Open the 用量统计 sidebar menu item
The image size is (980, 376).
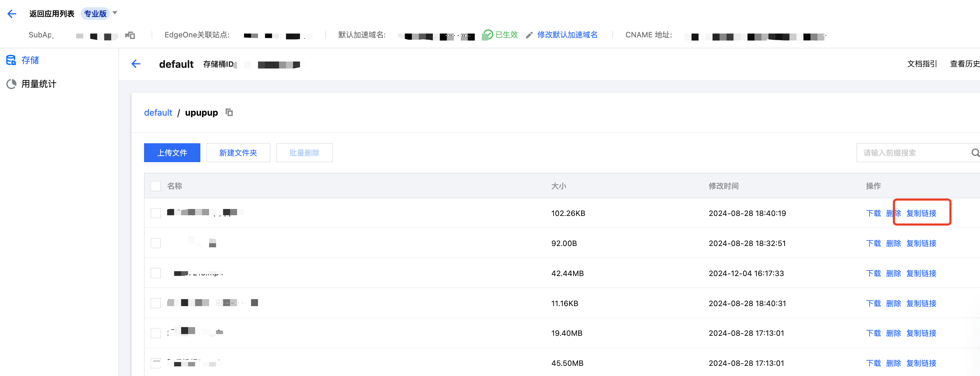[38, 84]
